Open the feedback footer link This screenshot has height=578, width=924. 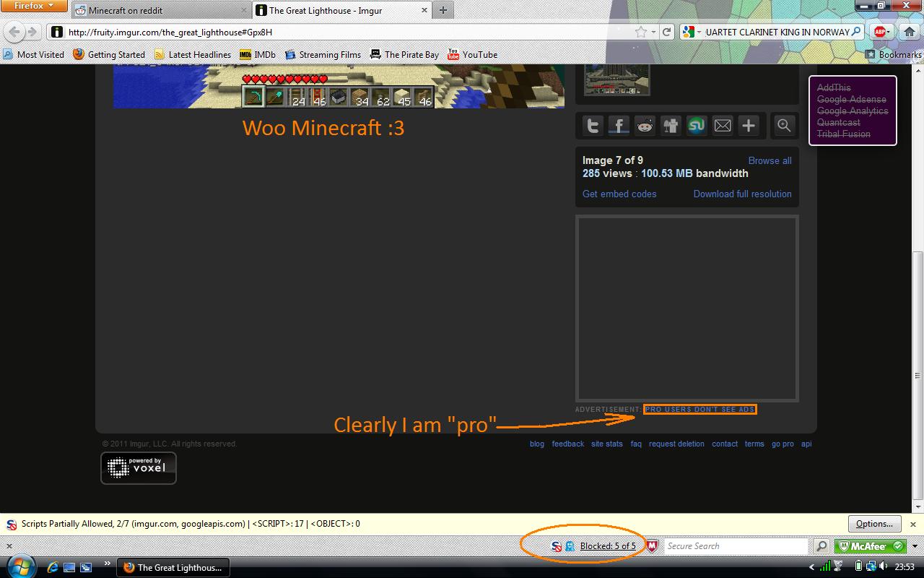pos(568,444)
